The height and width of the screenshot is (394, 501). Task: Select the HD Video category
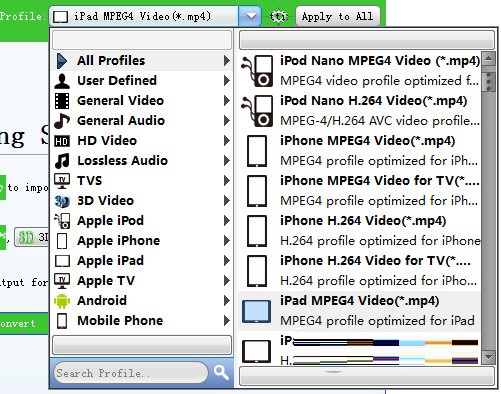click(142, 141)
